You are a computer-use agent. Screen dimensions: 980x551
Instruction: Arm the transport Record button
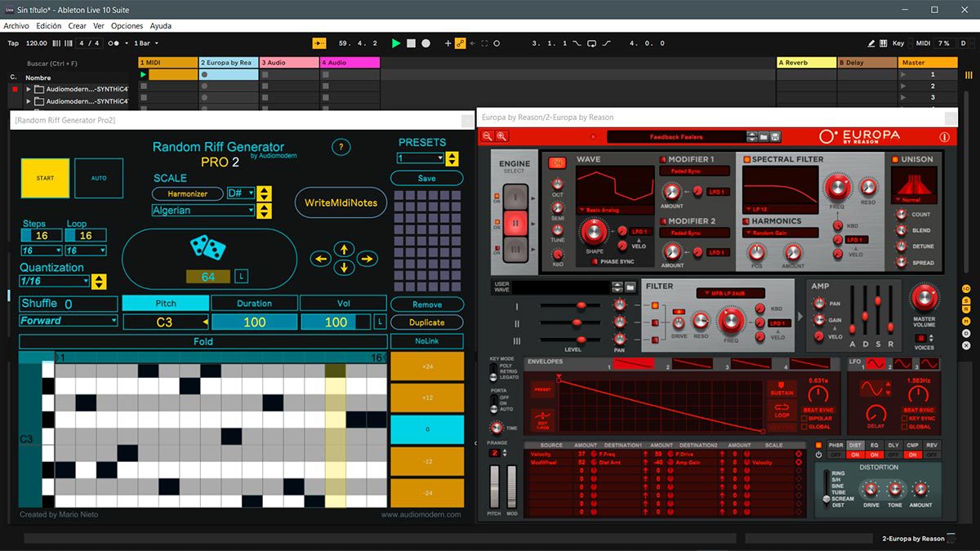click(426, 43)
